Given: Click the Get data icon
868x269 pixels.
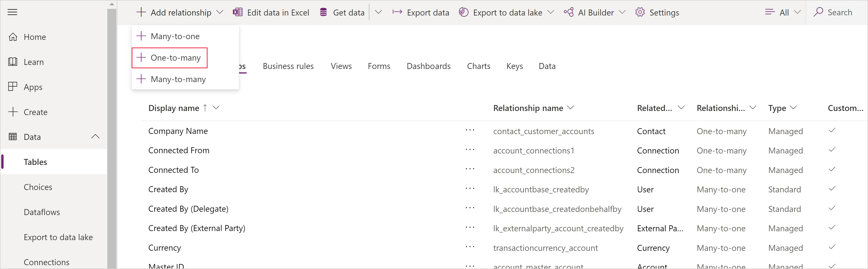Looking at the screenshot, I should tap(323, 12).
